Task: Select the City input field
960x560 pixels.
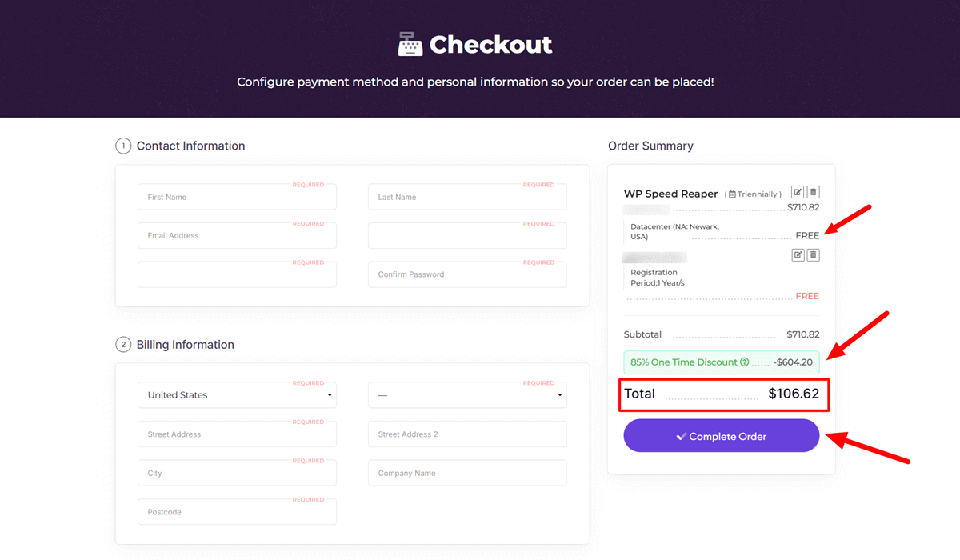Action: pyautogui.click(x=237, y=473)
